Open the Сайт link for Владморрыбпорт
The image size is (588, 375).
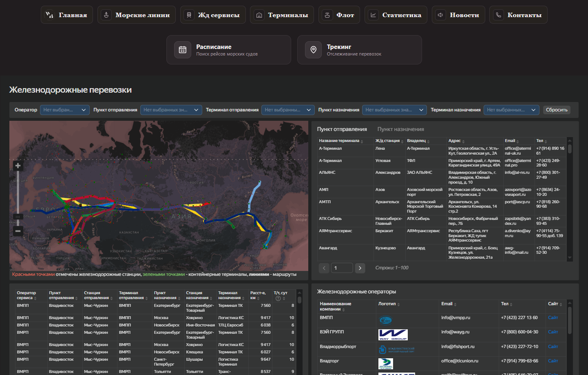pos(553,346)
